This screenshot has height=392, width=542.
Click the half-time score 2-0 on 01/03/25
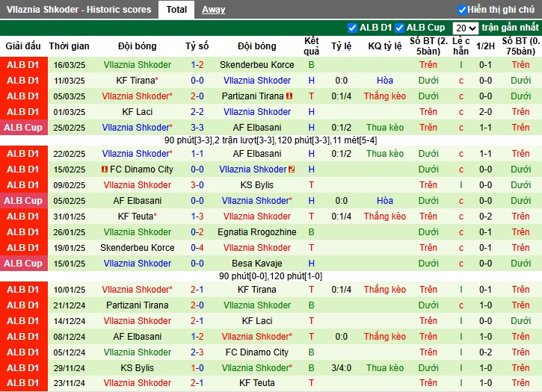[x=485, y=112]
